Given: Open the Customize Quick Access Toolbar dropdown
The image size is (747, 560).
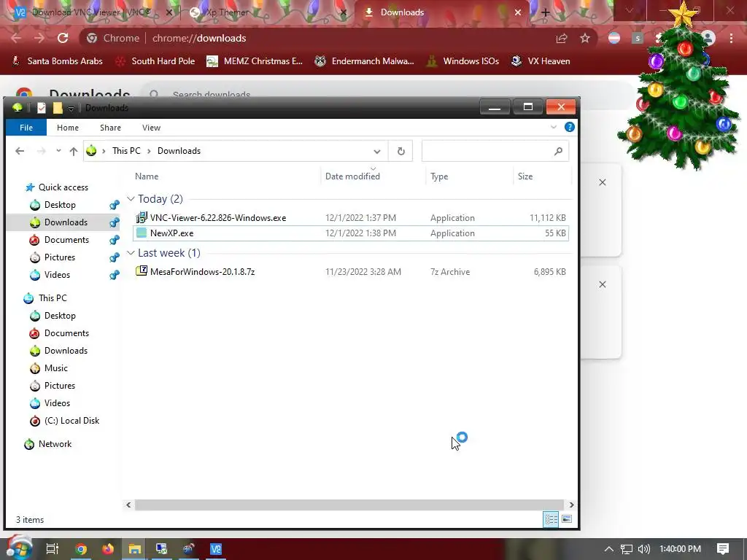Looking at the screenshot, I should [71, 109].
